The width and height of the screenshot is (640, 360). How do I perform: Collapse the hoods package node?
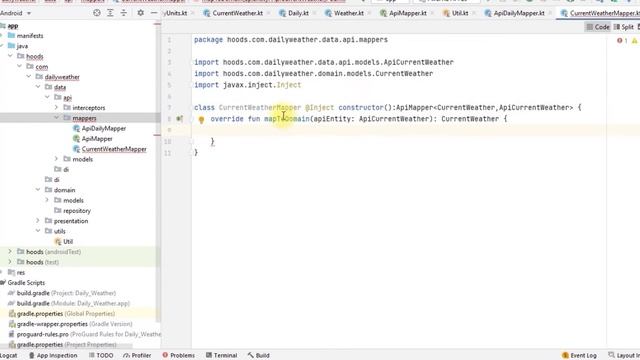coord(10,56)
